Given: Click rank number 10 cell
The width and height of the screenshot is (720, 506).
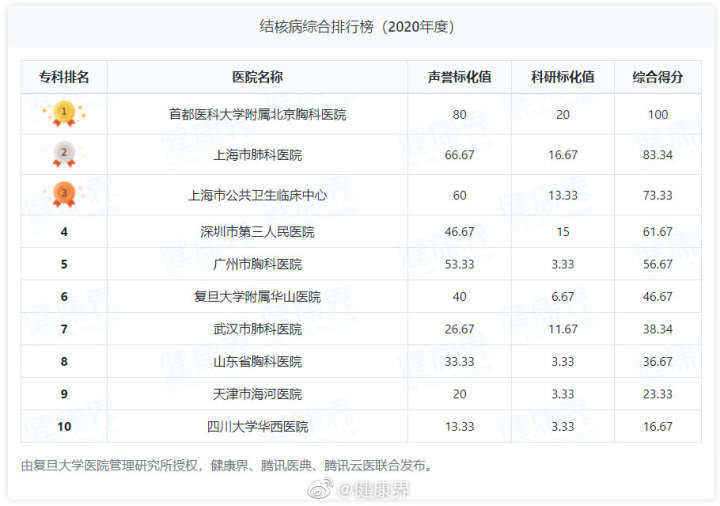Looking at the screenshot, I should click(x=64, y=427).
